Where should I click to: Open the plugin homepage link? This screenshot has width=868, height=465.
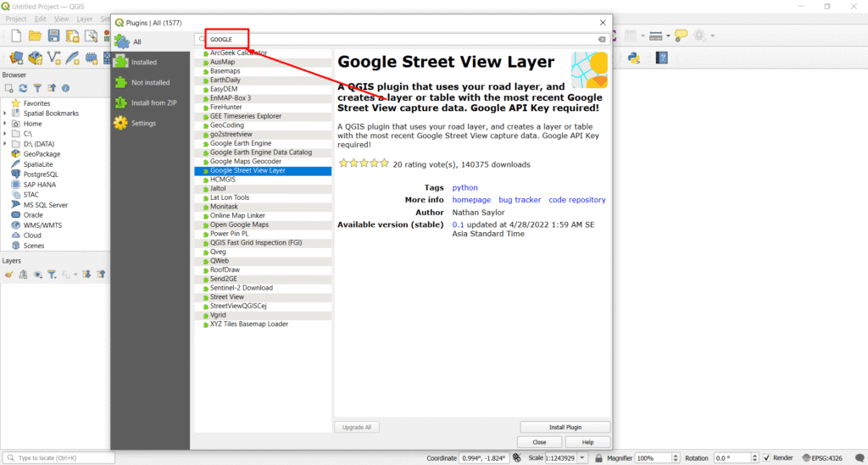[x=471, y=200]
